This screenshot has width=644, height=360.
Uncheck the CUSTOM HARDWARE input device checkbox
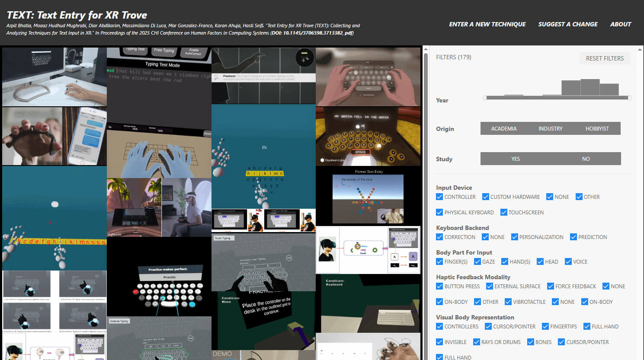486,197
